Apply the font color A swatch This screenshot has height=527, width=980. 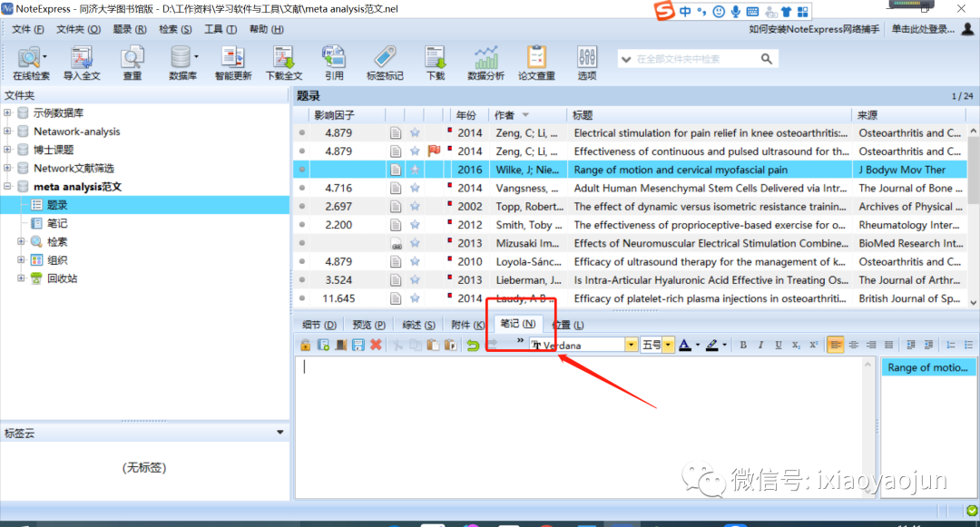pos(685,345)
